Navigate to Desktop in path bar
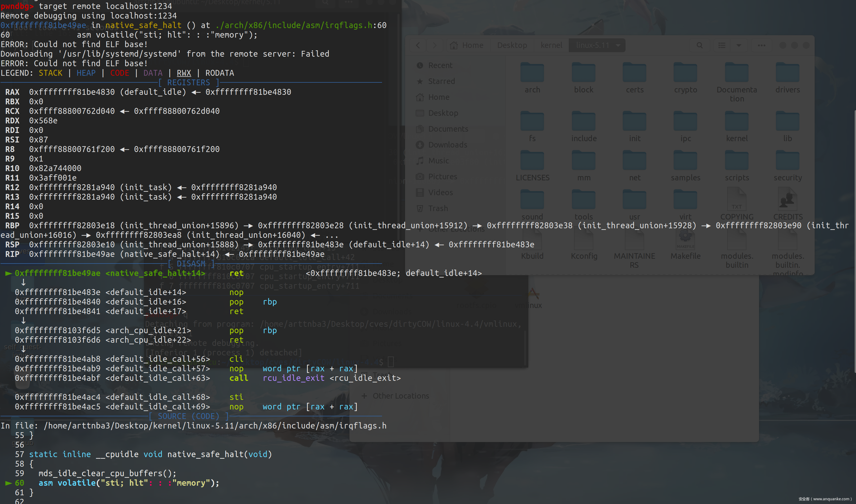 coord(512,45)
